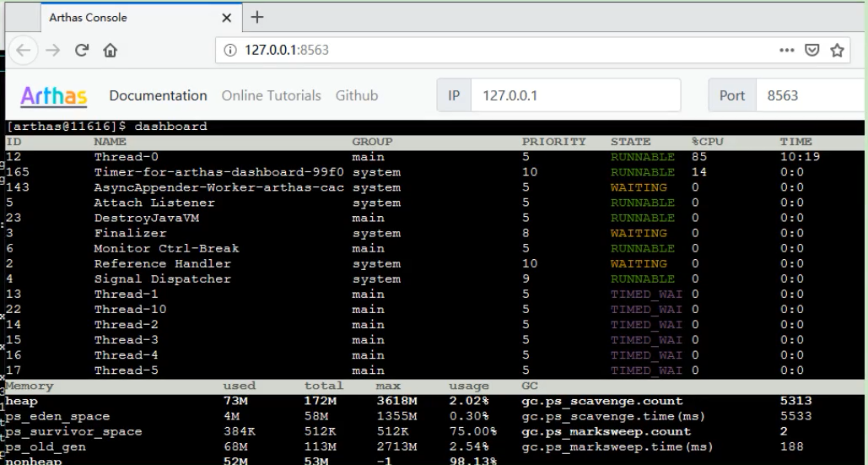Click the ps_eden_space row label
Screen dimensions: 868x465
(57, 416)
